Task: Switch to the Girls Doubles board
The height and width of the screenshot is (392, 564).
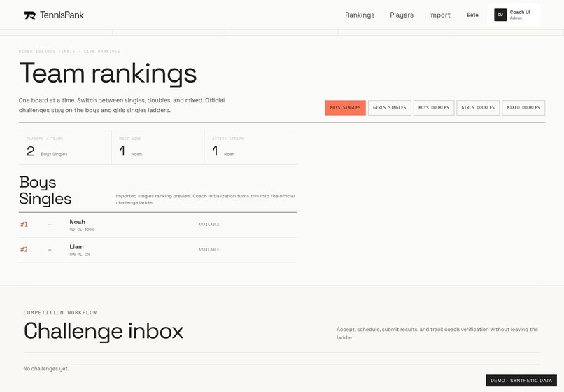Action: click(x=478, y=108)
